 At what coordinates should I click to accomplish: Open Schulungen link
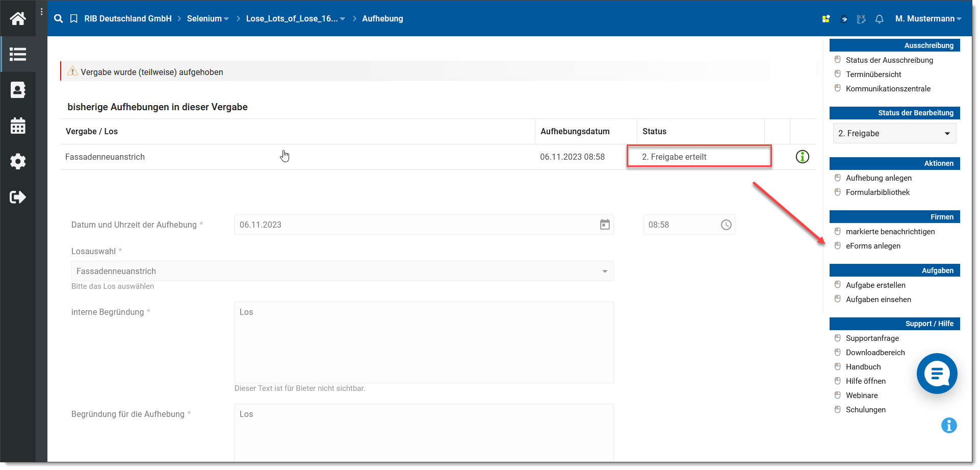click(866, 409)
